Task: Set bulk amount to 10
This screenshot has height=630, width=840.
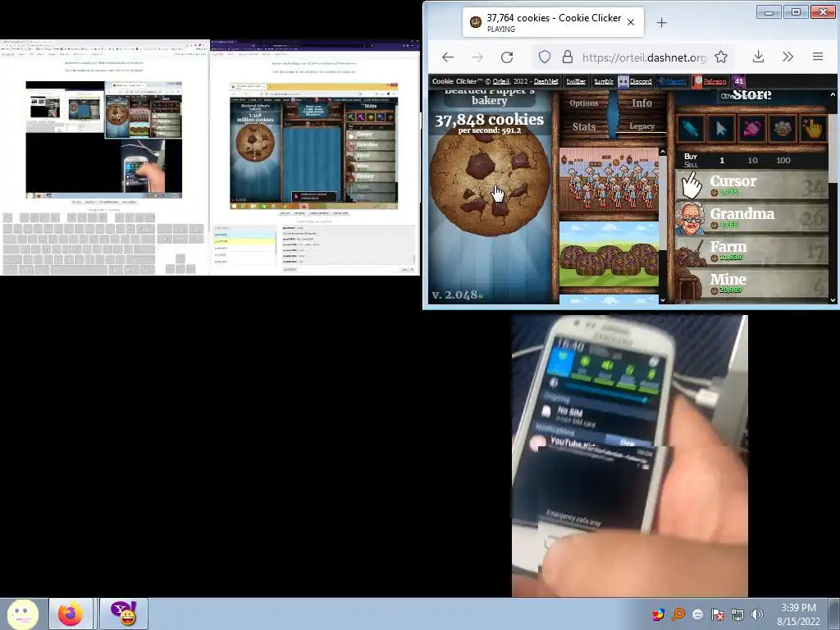Action: tap(752, 160)
